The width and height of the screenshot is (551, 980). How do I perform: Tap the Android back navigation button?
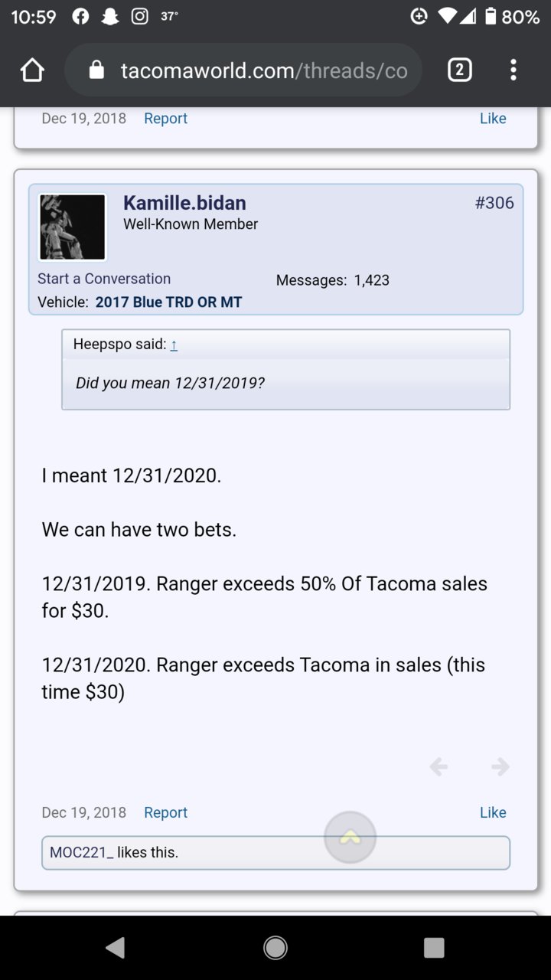tap(116, 948)
